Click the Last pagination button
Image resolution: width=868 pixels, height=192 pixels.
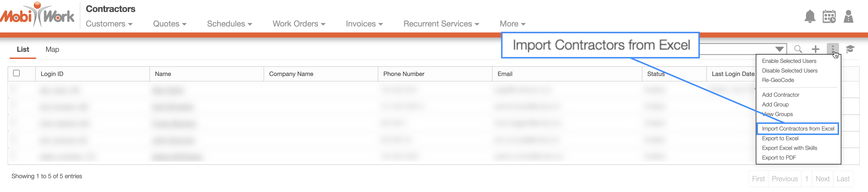[x=843, y=179]
